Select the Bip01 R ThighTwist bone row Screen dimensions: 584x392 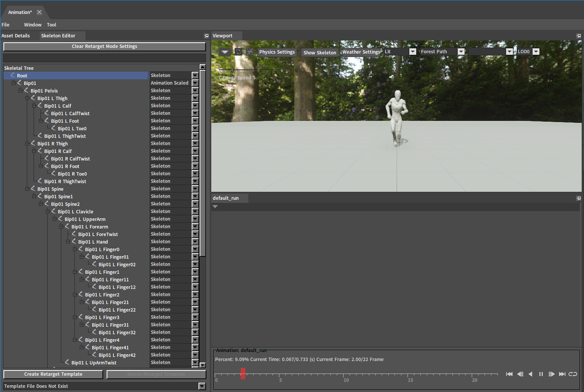pos(65,181)
